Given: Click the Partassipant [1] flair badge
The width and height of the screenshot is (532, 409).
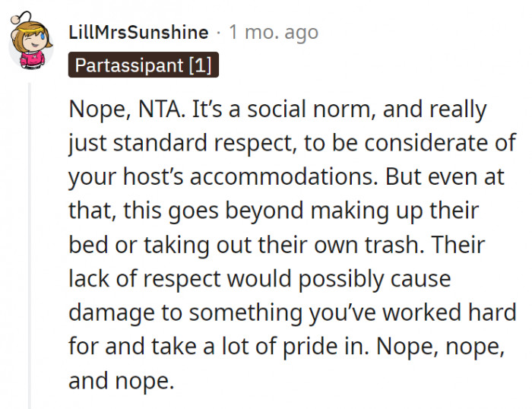Looking at the screenshot, I should point(144,65).
